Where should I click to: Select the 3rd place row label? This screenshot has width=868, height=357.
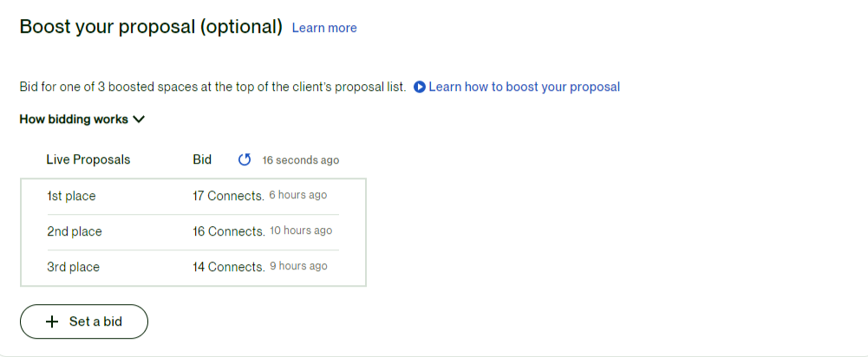[73, 267]
